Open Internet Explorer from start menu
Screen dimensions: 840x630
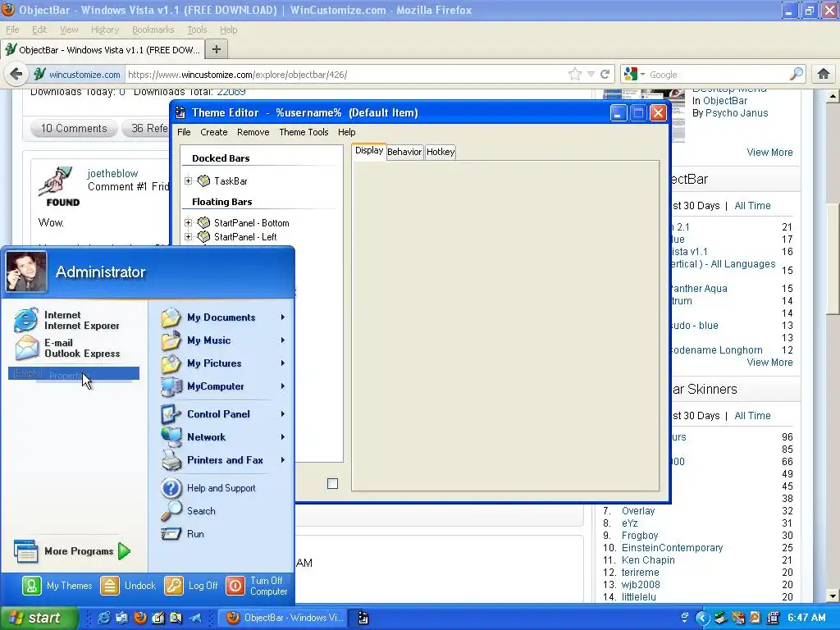pyautogui.click(x=67, y=320)
